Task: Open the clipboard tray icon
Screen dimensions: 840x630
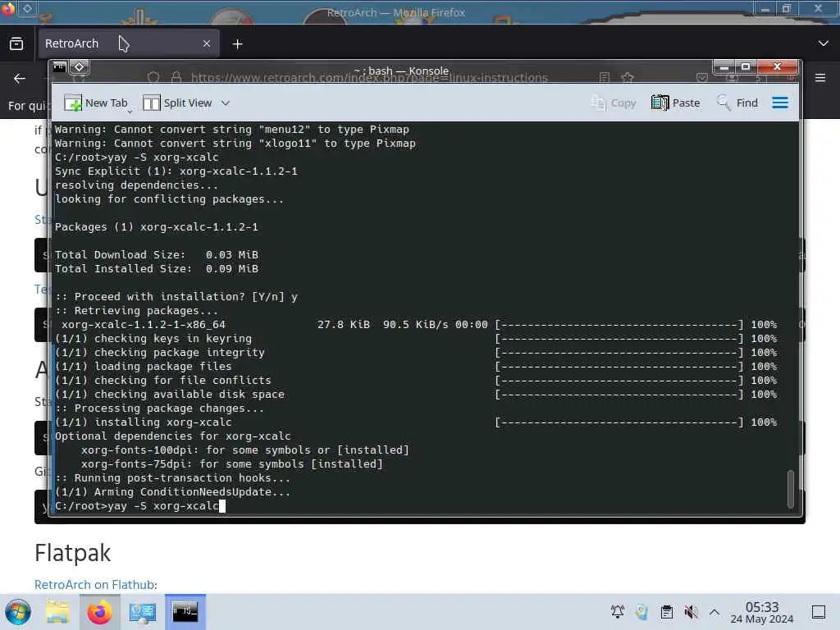Action: coord(666,611)
